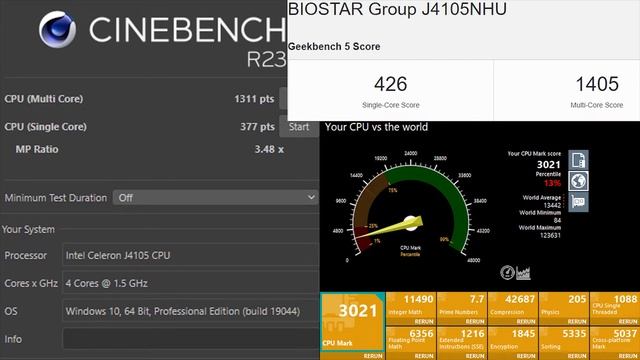The image size is (640, 360).
Task: Click the PassMark globe upload icon
Action: tap(578, 181)
